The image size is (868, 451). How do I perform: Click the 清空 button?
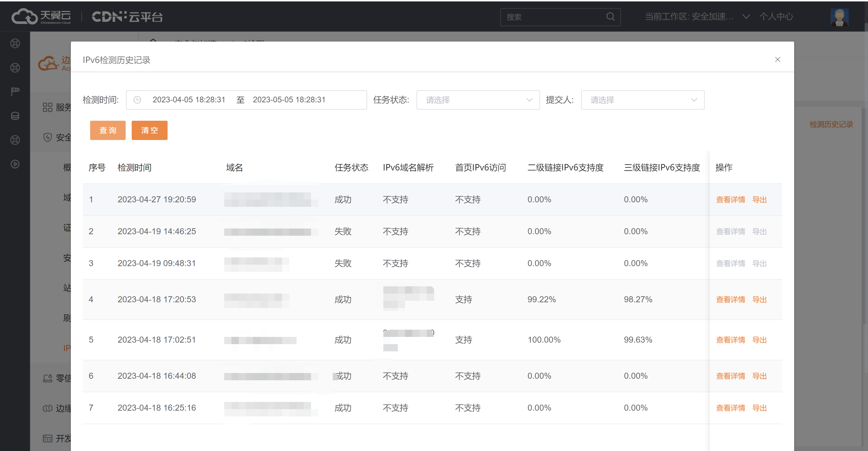pyautogui.click(x=149, y=130)
